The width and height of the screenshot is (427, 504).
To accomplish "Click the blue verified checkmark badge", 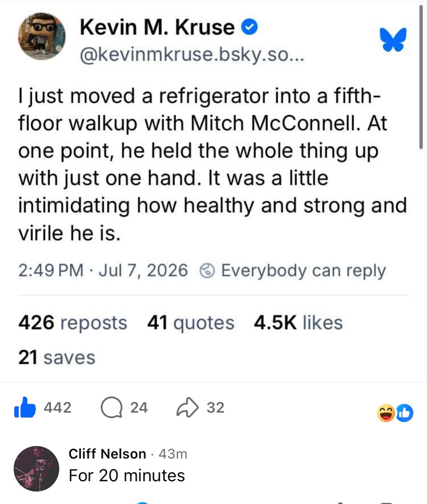I will coord(250,27).
